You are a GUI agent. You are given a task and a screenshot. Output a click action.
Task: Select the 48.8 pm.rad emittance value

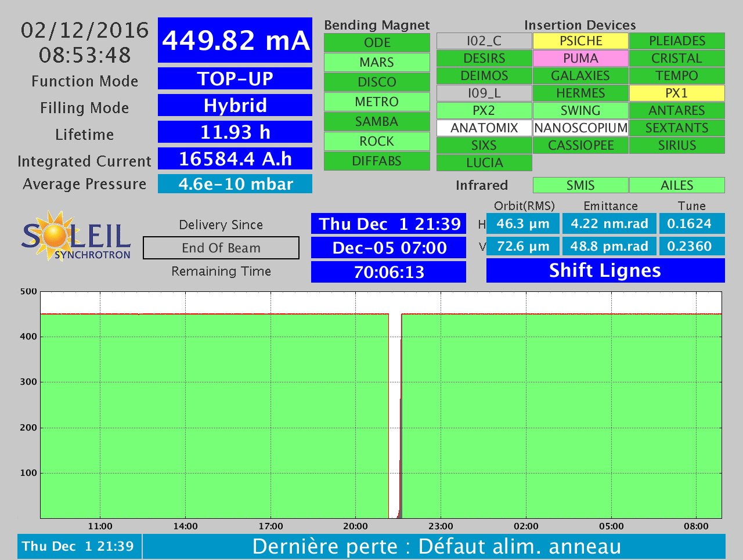coord(609,246)
